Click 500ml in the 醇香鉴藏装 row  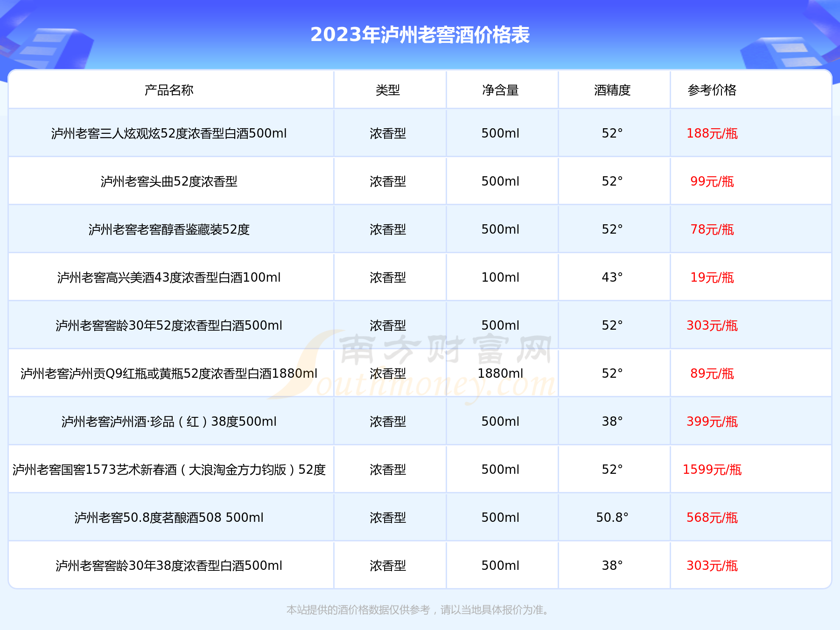500,229
